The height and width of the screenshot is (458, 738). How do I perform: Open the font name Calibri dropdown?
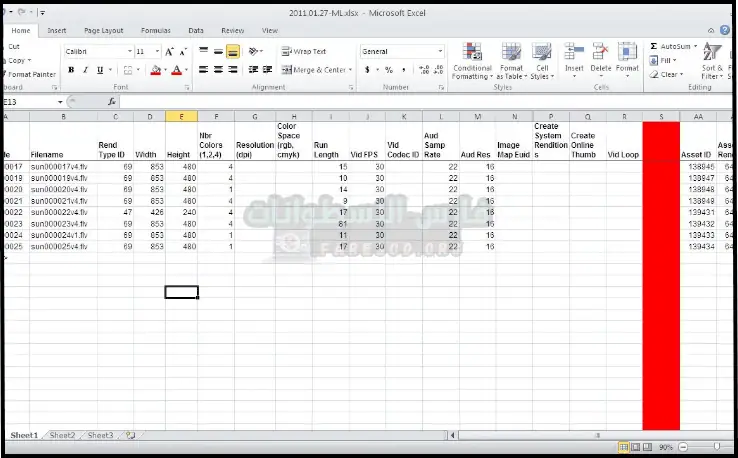pyautogui.click(x=129, y=51)
